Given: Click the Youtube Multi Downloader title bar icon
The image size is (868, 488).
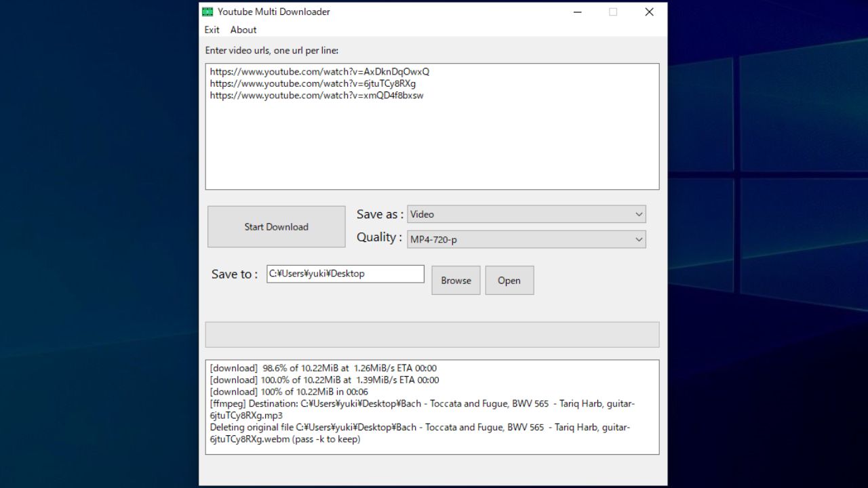Looking at the screenshot, I should pyautogui.click(x=208, y=12).
